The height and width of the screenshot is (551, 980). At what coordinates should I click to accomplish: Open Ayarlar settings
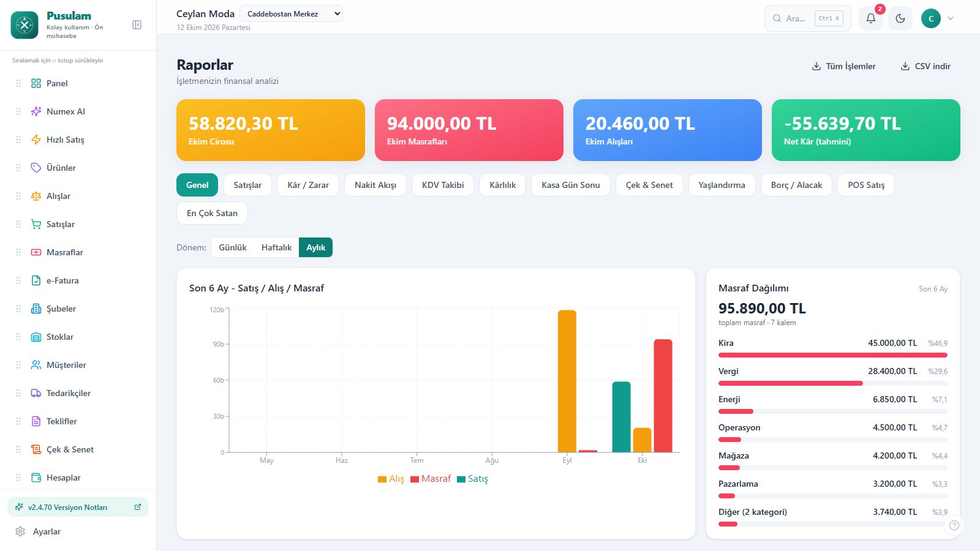click(47, 531)
